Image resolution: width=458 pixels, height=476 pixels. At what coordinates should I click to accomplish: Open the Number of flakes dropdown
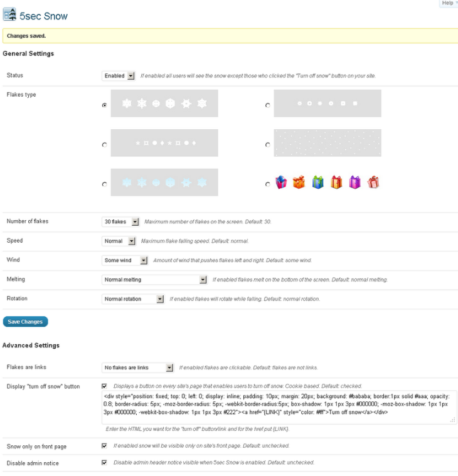(x=120, y=221)
